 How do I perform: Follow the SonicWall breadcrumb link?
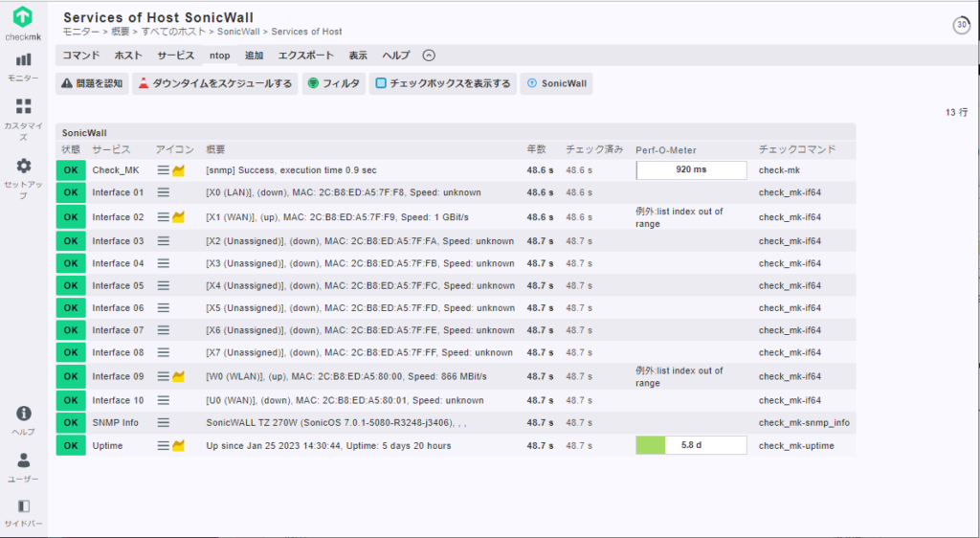coord(238,32)
